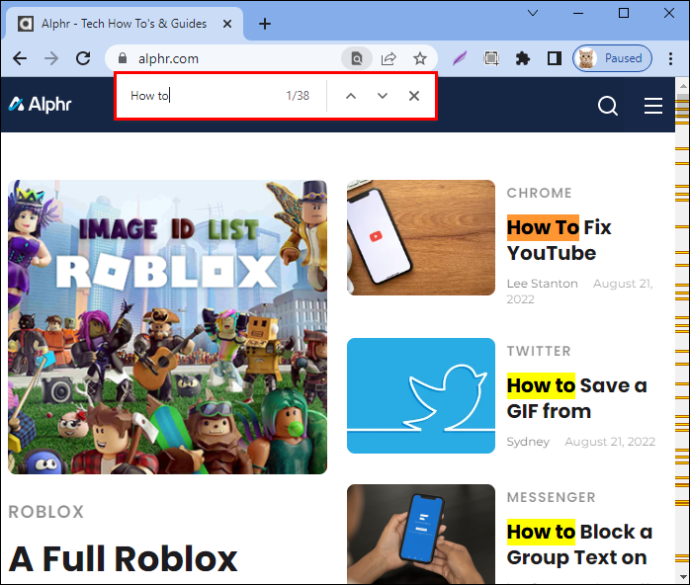Image resolution: width=690 pixels, height=585 pixels.
Task: Minimize the Chrome window
Action: [578, 13]
